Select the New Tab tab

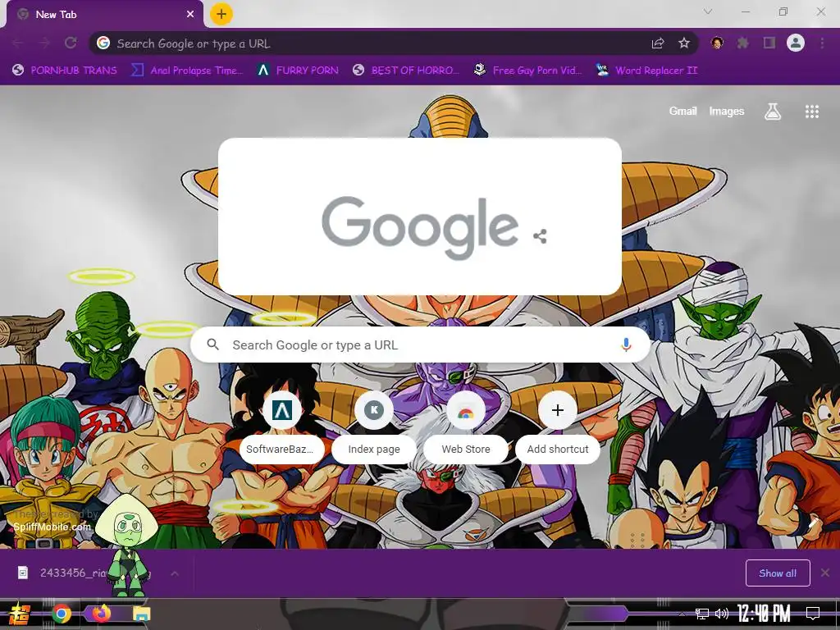(104, 15)
